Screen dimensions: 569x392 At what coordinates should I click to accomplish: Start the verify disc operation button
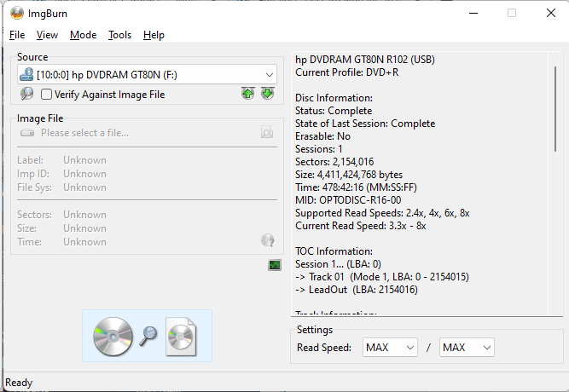coord(147,335)
